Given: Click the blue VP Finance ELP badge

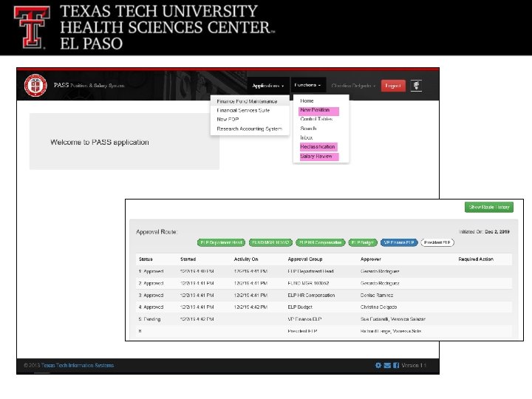Looking at the screenshot, I should click(399, 242).
